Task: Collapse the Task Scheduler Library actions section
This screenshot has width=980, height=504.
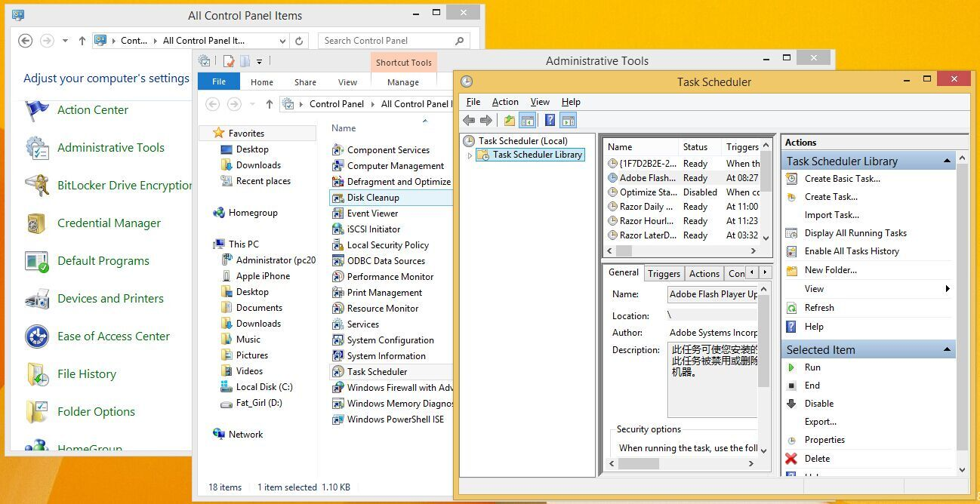Action: [x=947, y=161]
